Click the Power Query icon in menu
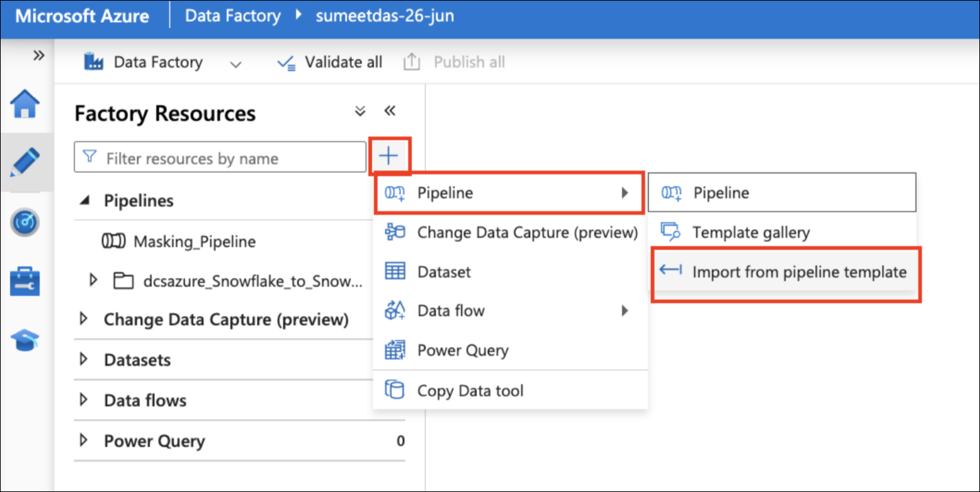 point(395,349)
